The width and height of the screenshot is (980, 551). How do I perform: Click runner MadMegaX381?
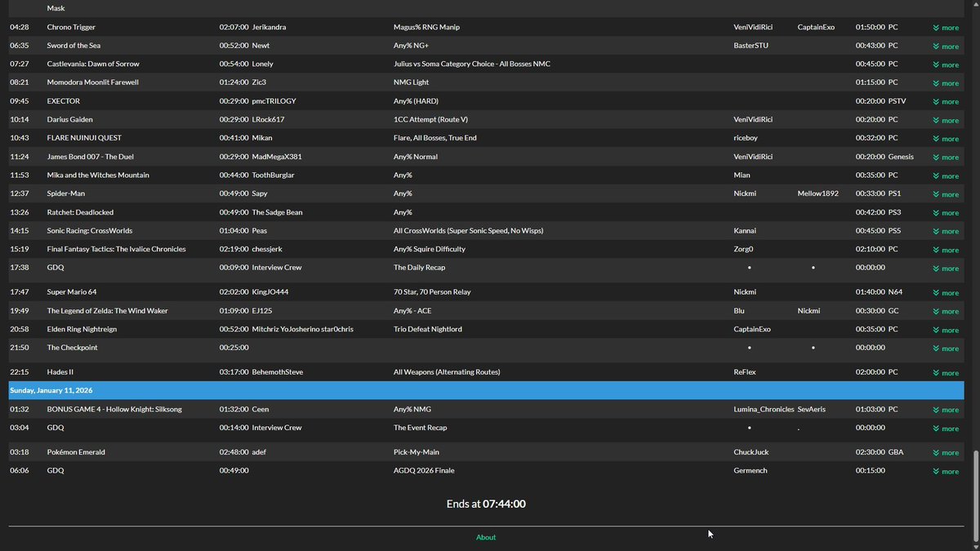point(277,157)
